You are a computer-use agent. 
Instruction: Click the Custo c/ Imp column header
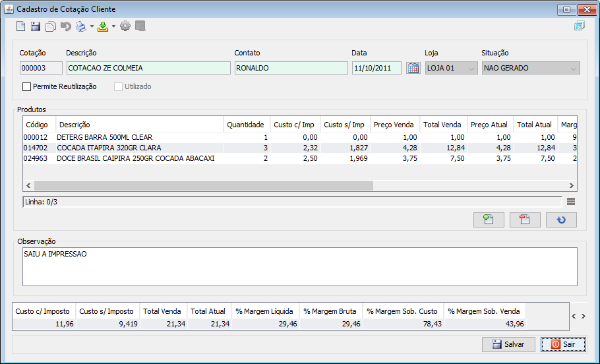(295, 125)
